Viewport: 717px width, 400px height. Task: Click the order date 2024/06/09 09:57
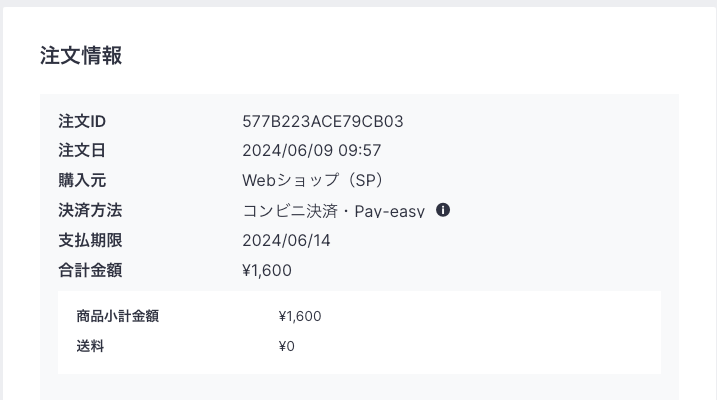tap(311, 150)
